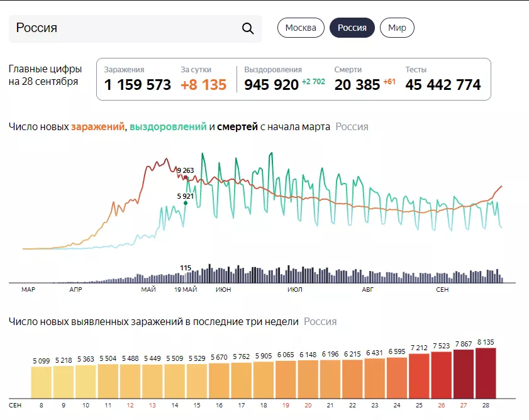The width and height of the screenshot is (529, 420).
Task: Click the word смертей in chart title
Action: pos(237,127)
